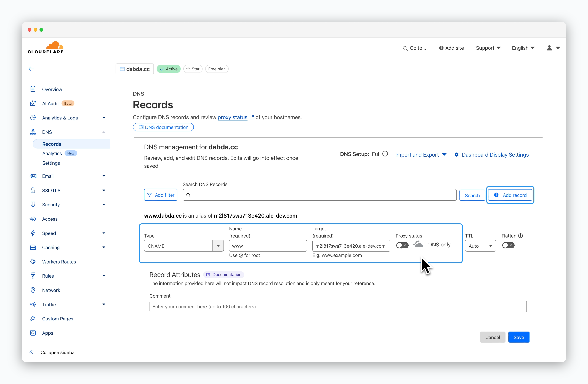This screenshot has height=384, width=588.
Task: Click the Name field containing www
Action: pos(268,246)
